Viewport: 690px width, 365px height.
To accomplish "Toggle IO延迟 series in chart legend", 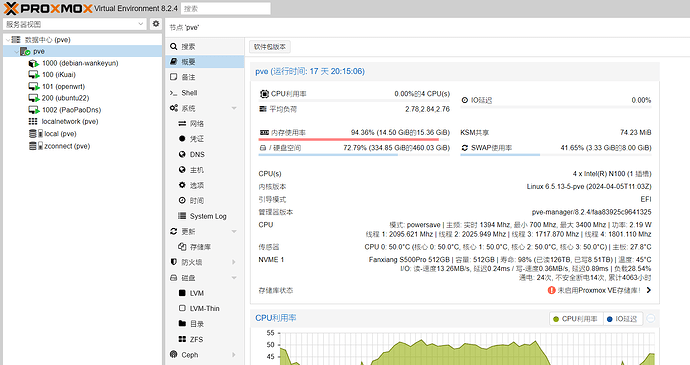I will 622,319.
